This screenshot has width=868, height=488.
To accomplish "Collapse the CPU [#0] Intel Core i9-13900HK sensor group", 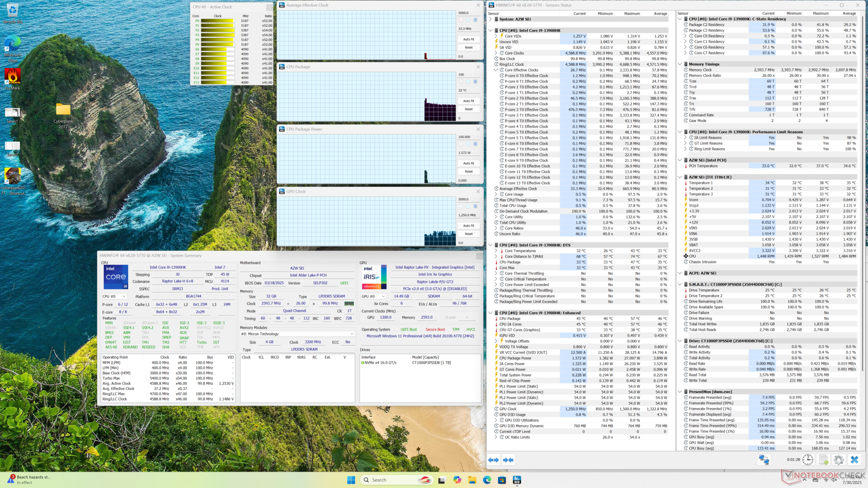I will pos(490,31).
